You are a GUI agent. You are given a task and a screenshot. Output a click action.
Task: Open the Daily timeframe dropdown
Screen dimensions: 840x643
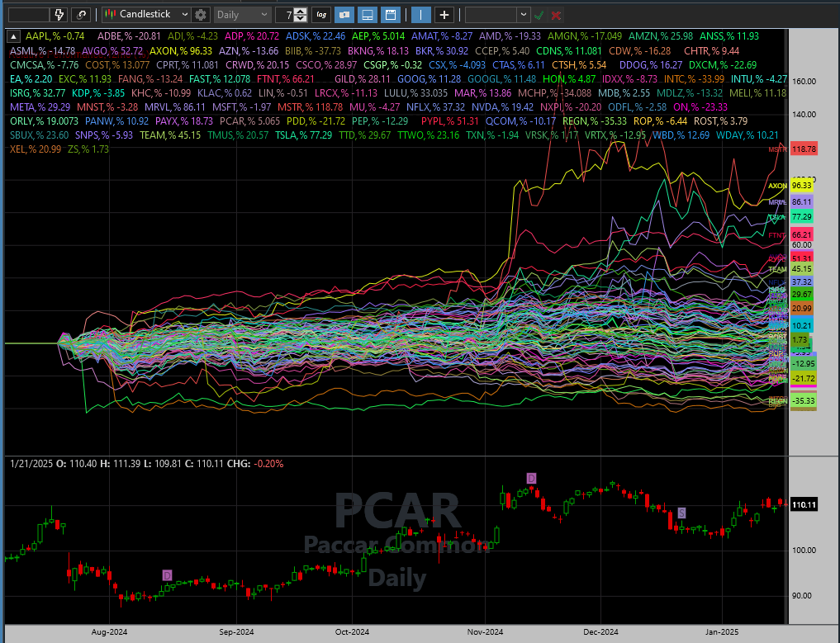click(x=242, y=15)
